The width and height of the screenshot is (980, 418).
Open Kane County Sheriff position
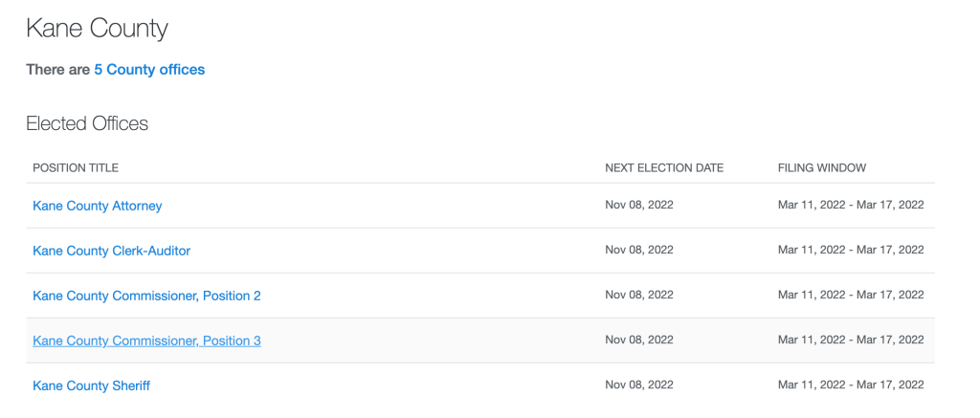(91, 385)
